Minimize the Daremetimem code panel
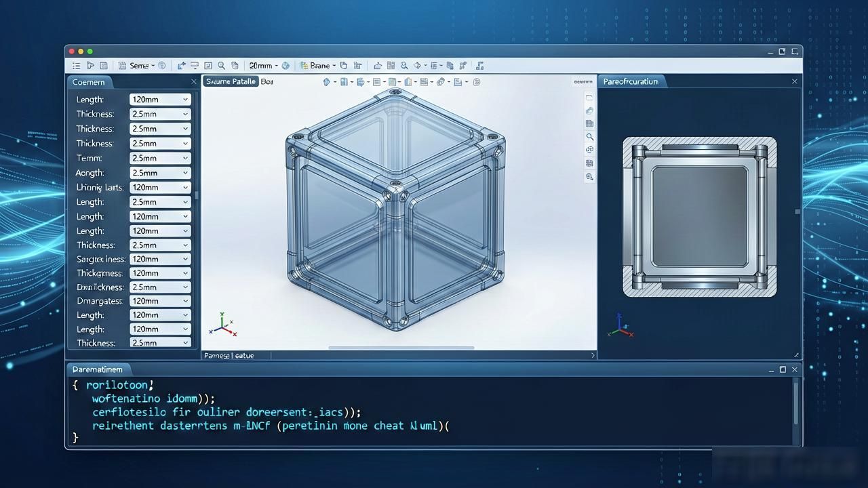The image size is (868, 488). [771, 370]
